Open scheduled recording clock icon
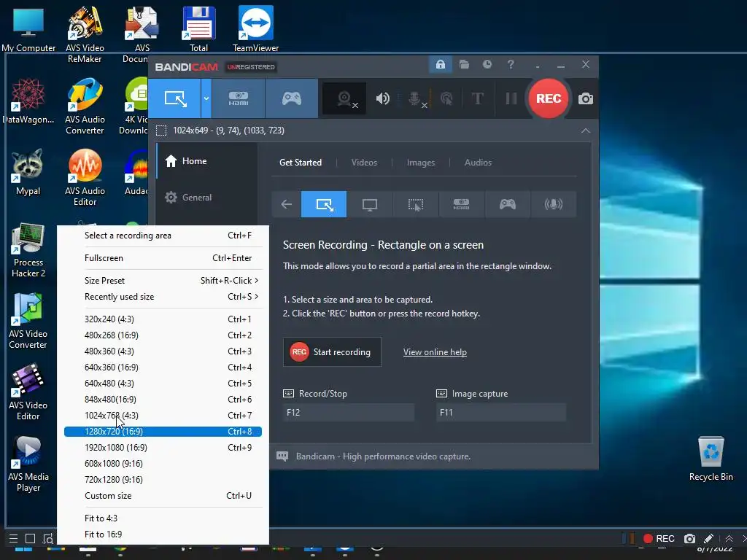Screen dimensions: 747x560 point(487,64)
